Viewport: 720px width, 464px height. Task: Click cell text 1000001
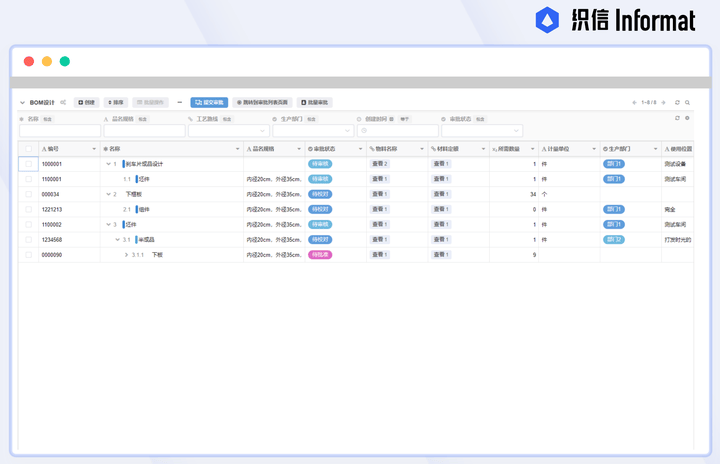click(52, 164)
